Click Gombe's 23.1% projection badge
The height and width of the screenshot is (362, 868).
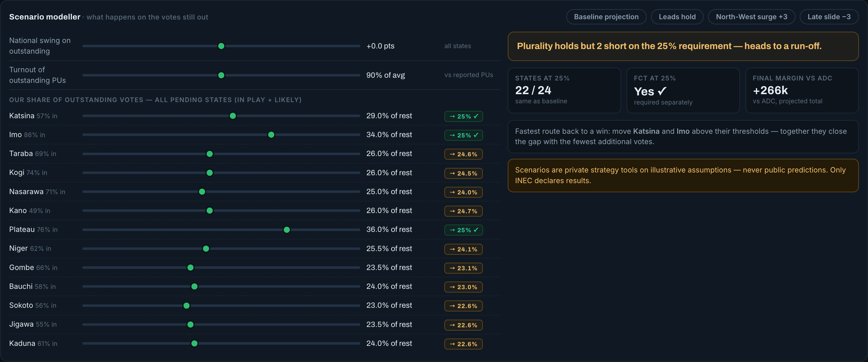463,268
